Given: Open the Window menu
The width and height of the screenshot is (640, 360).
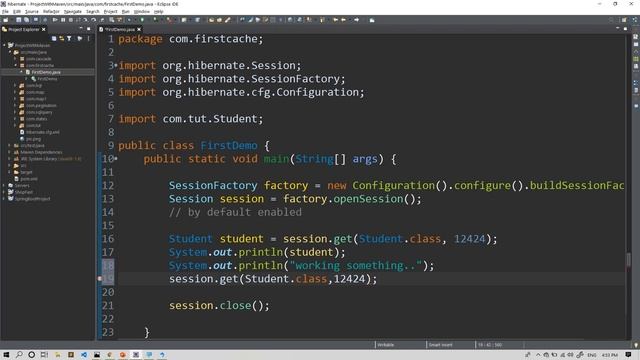Looking at the screenshot, I should click(142, 11).
